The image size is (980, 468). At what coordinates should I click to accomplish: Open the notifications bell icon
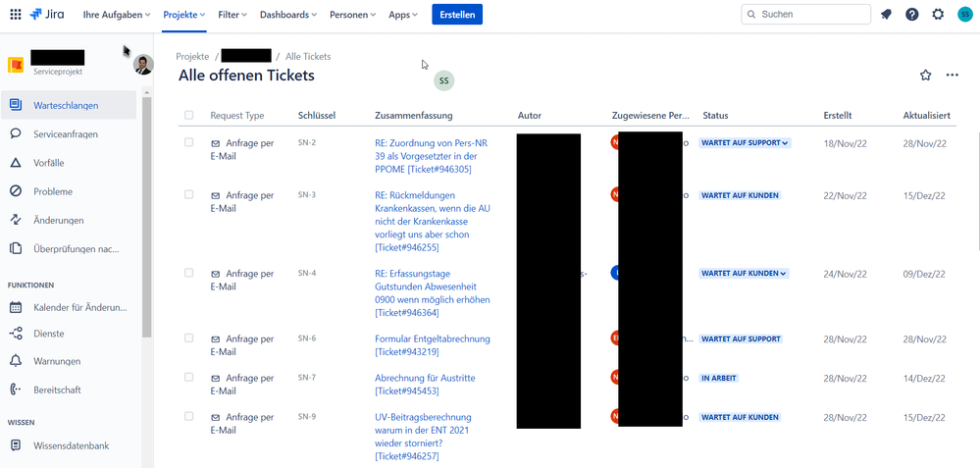(x=886, y=15)
